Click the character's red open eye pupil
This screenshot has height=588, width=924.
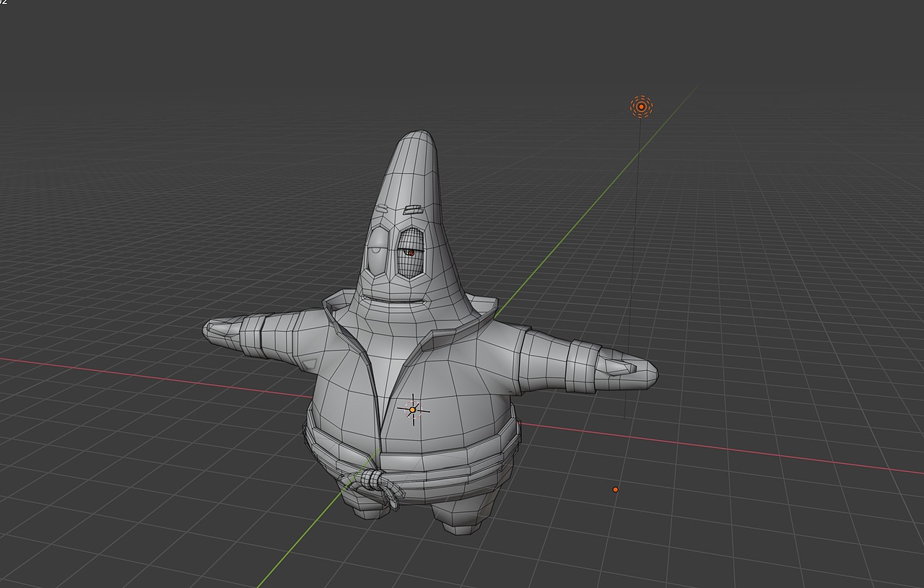[x=409, y=253]
